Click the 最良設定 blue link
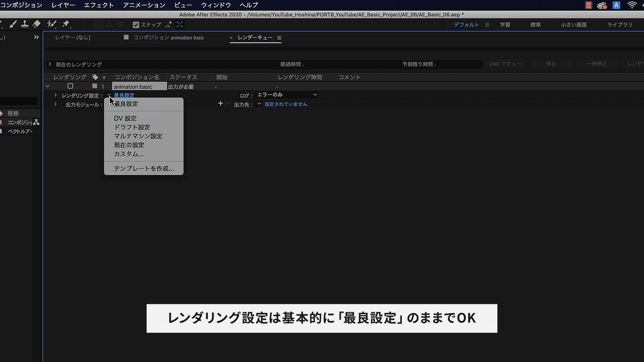This screenshot has width=644, height=362. click(125, 95)
